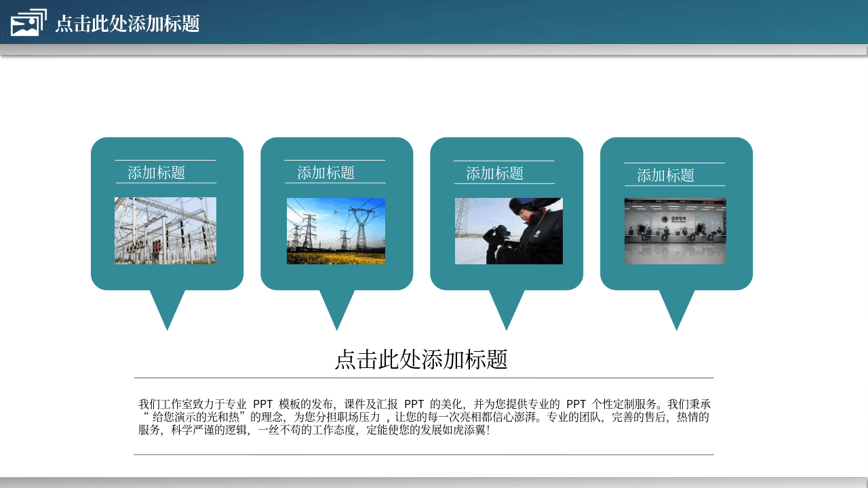Select the header title placeholder text
The height and width of the screenshot is (488, 868).
[127, 24]
